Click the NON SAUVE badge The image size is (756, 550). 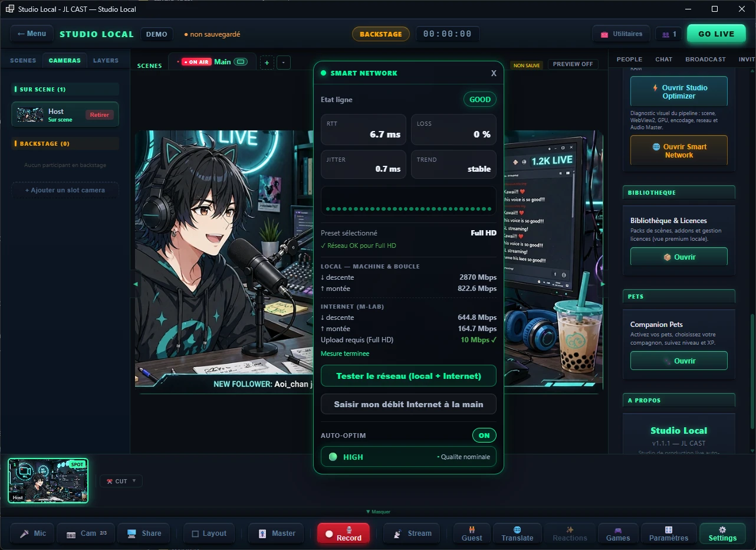527,66
